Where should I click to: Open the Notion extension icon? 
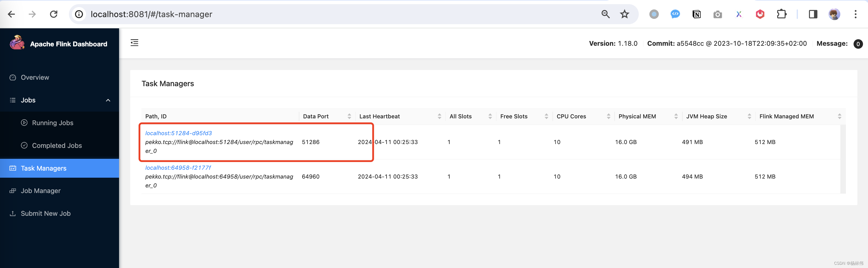pos(697,14)
